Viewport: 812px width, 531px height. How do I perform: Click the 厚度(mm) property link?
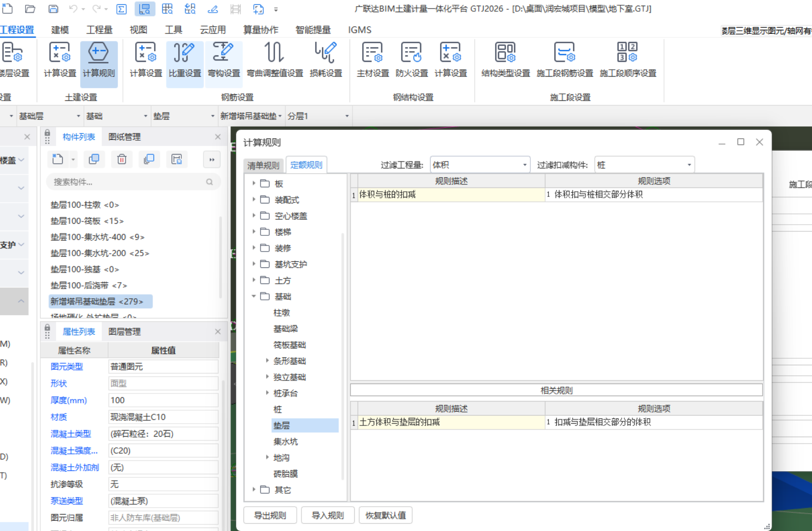point(69,400)
